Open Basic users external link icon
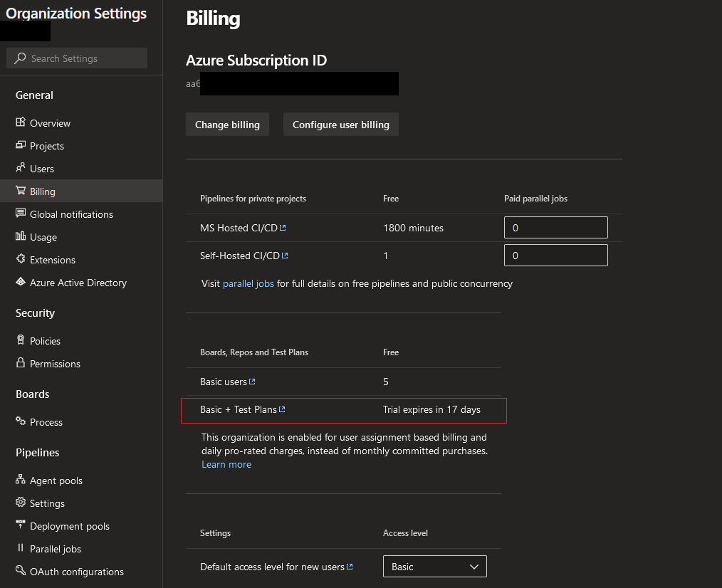The image size is (722, 588). click(x=252, y=382)
